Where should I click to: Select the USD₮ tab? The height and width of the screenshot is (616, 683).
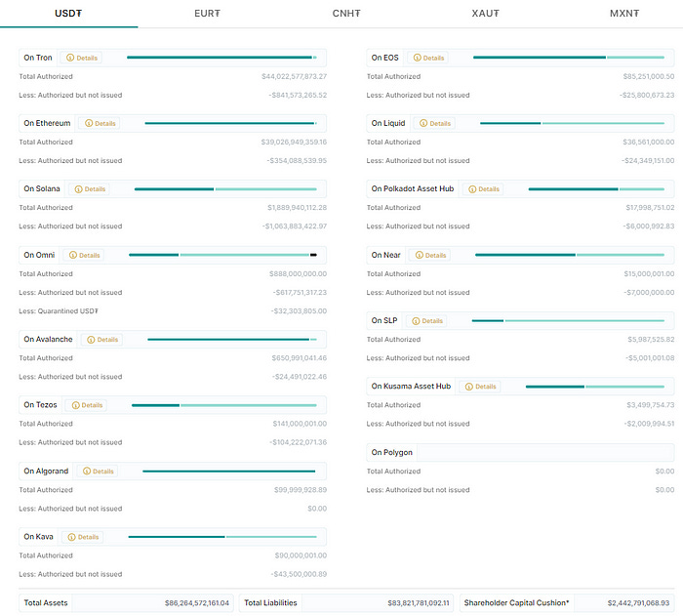click(x=68, y=14)
